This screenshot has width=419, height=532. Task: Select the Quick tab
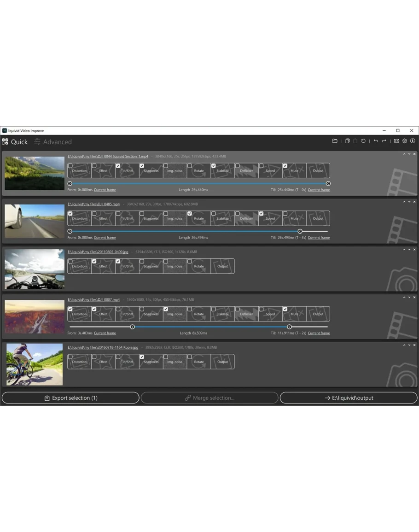tap(15, 142)
